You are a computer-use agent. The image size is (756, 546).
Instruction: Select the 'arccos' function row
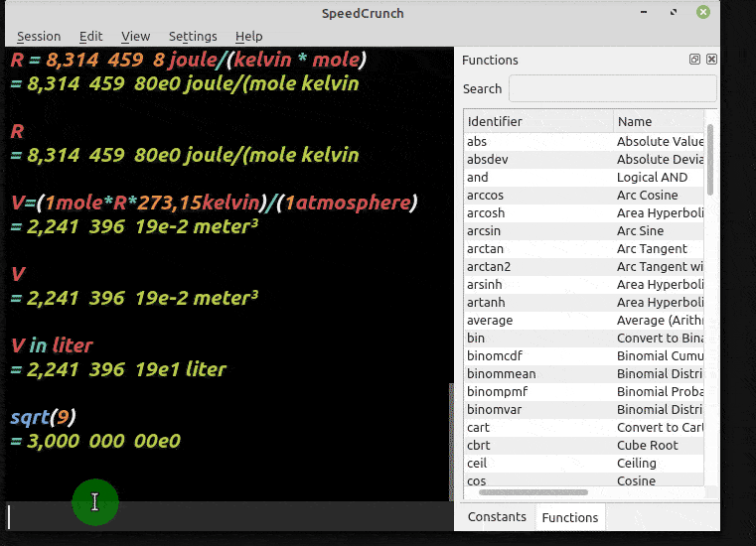[584, 196]
